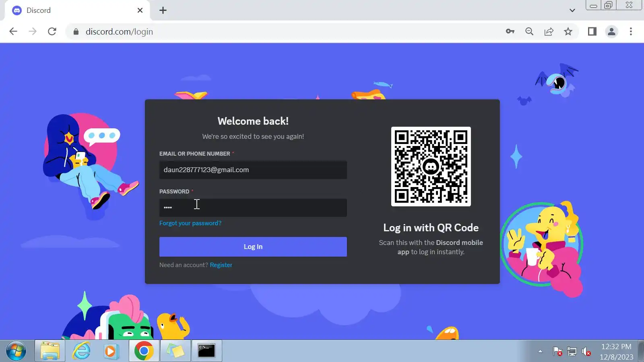Click the Chrome taskbar icon
644x362 pixels.
click(144, 351)
